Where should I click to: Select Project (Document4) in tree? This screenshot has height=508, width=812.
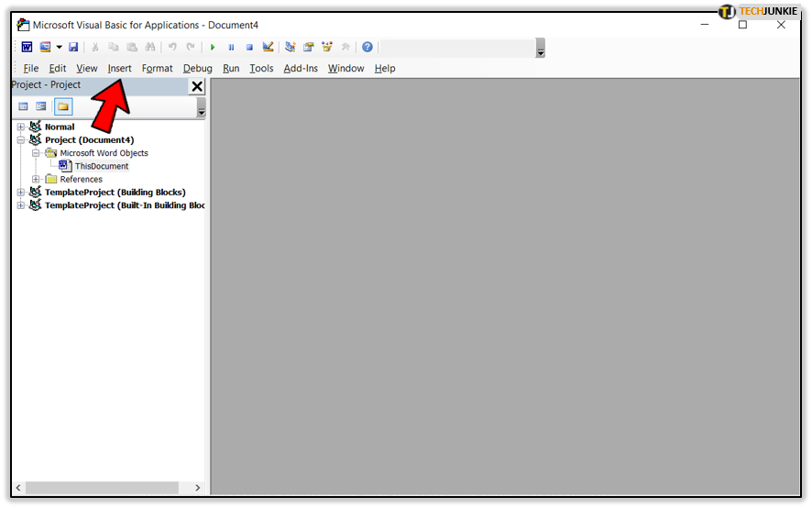pos(90,140)
